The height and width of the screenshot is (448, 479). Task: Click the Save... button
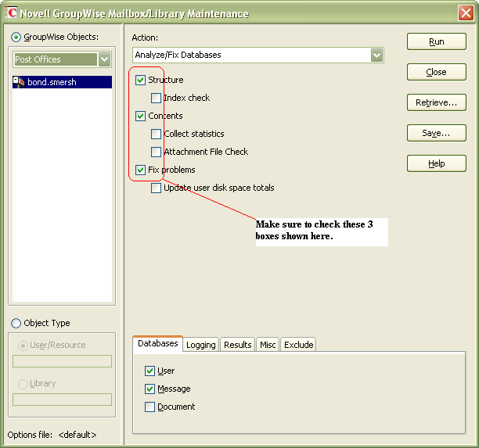click(437, 133)
